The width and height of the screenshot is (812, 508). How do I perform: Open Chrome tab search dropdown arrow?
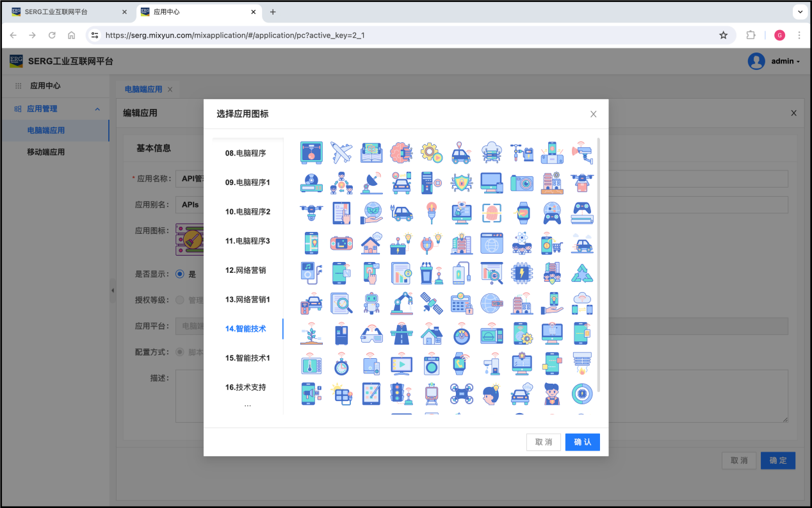tap(800, 12)
